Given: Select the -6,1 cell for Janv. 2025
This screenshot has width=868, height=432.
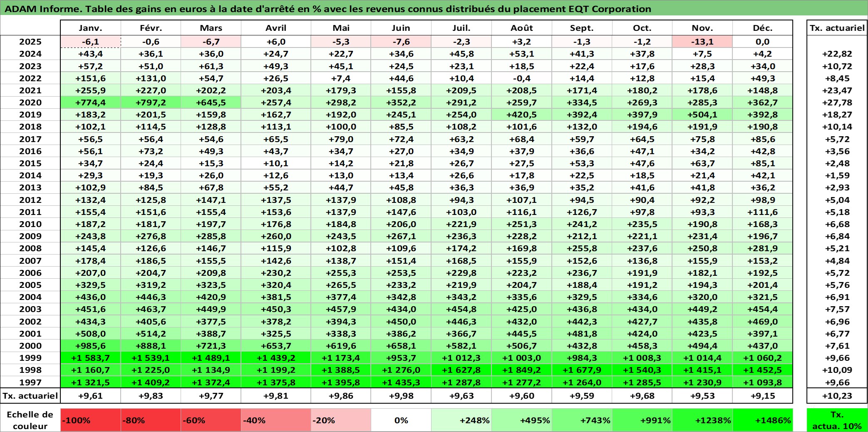Looking at the screenshot, I should pos(91,42).
